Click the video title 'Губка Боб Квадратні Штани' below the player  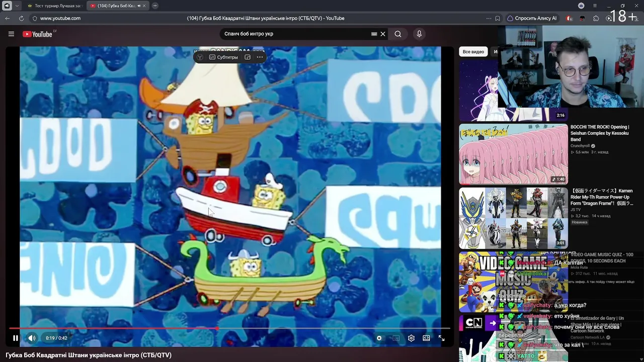(89, 355)
